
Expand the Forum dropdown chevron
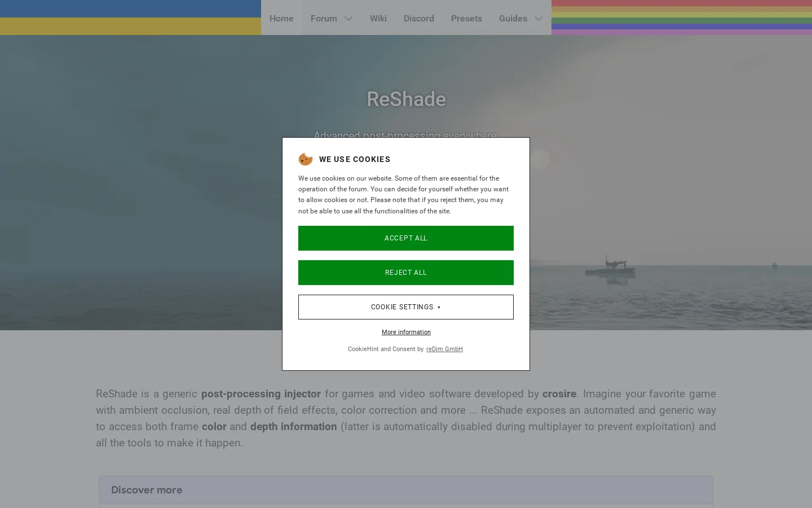[348, 19]
